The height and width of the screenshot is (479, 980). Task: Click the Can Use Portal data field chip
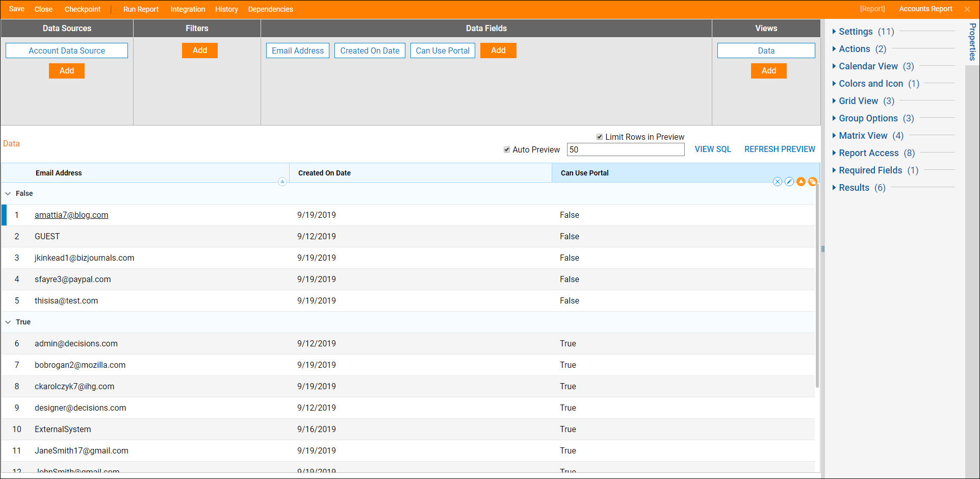[443, 51]
